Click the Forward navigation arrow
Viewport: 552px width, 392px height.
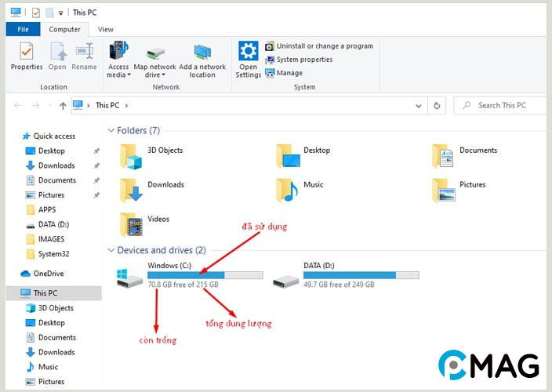point(35,105)
